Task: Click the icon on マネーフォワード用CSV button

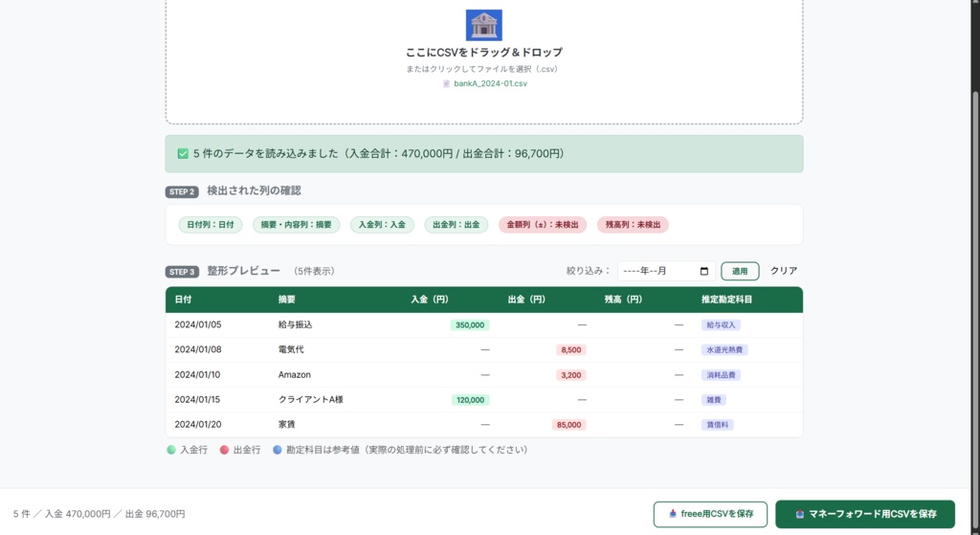Action: (799, 514)
